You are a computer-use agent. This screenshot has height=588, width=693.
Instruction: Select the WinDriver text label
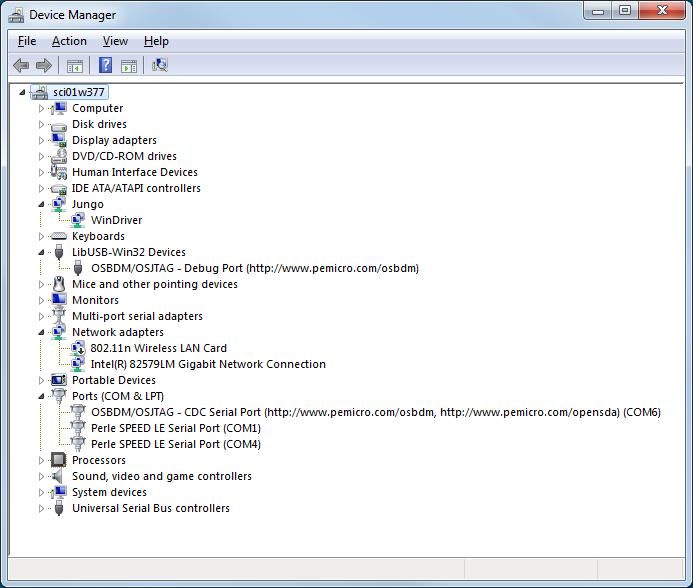click(x=117, y=220)
